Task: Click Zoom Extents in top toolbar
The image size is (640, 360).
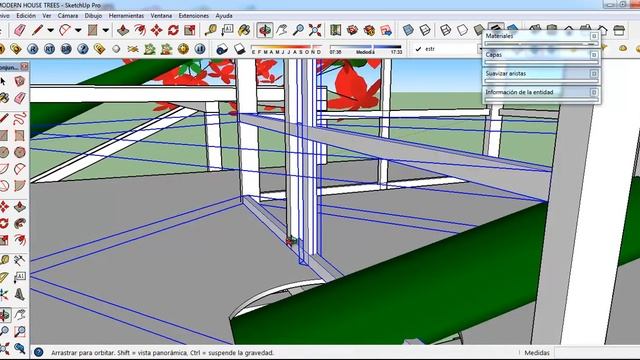Action: coord(315,30)
